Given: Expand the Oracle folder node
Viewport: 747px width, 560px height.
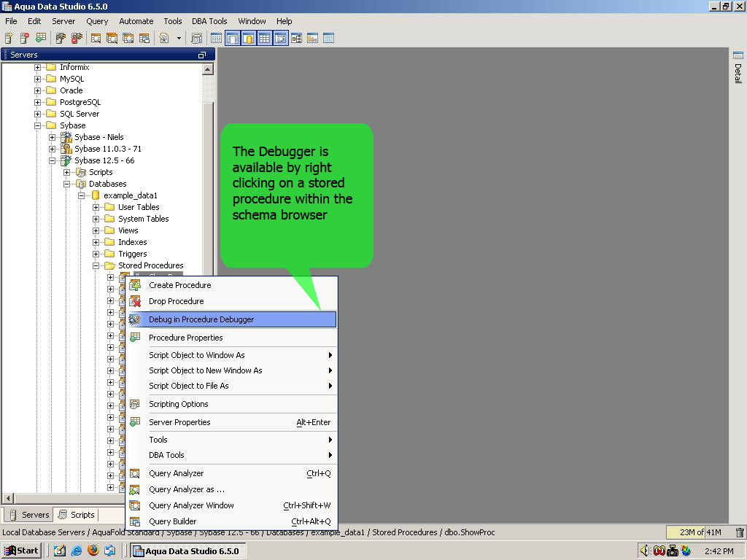Looking at the screenshot, I should (37, 90).
